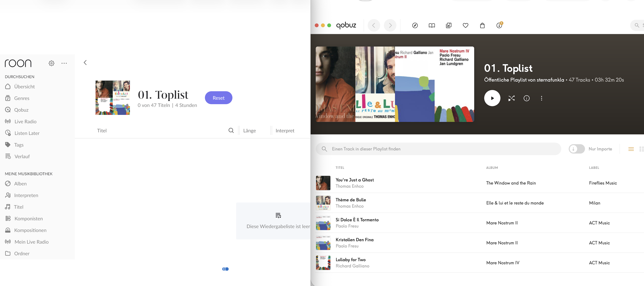Open Roon settings gear icon

(51, 63)
